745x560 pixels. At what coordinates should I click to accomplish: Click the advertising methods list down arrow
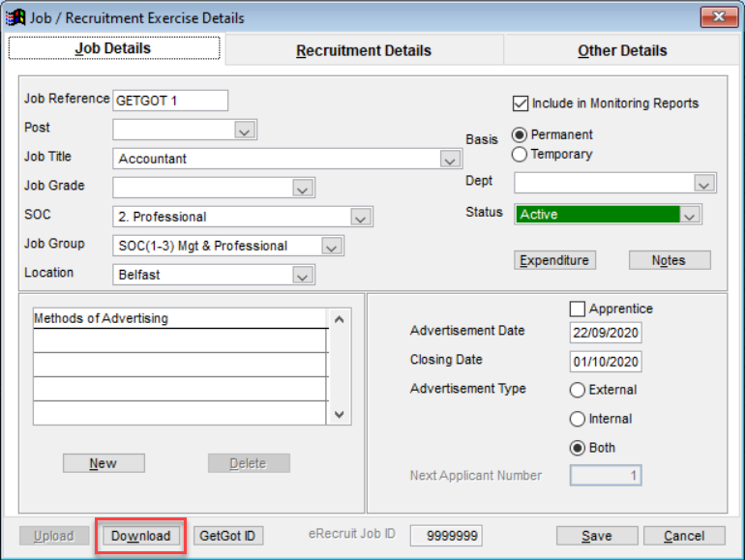340,414
